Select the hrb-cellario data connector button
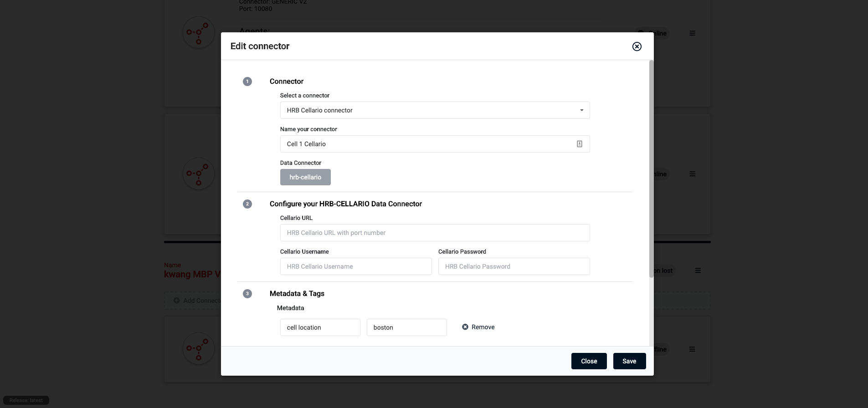This screenshot has height=408, width=868. 305,177
